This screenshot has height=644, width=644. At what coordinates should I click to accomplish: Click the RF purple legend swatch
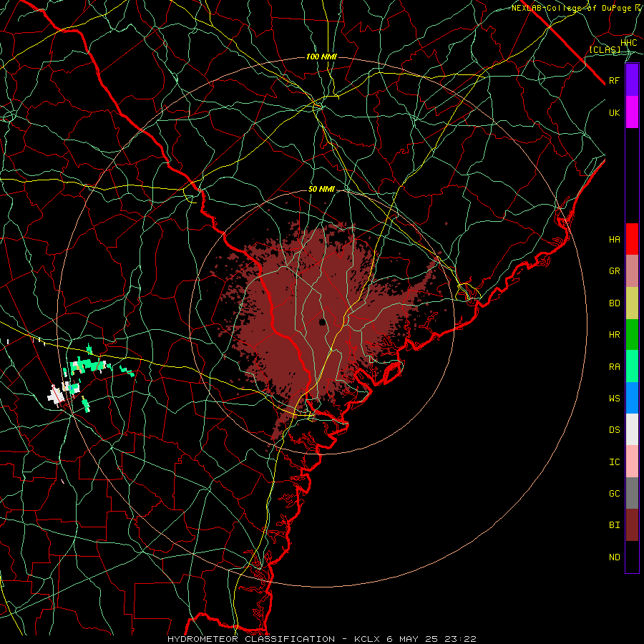pos(632,80)
